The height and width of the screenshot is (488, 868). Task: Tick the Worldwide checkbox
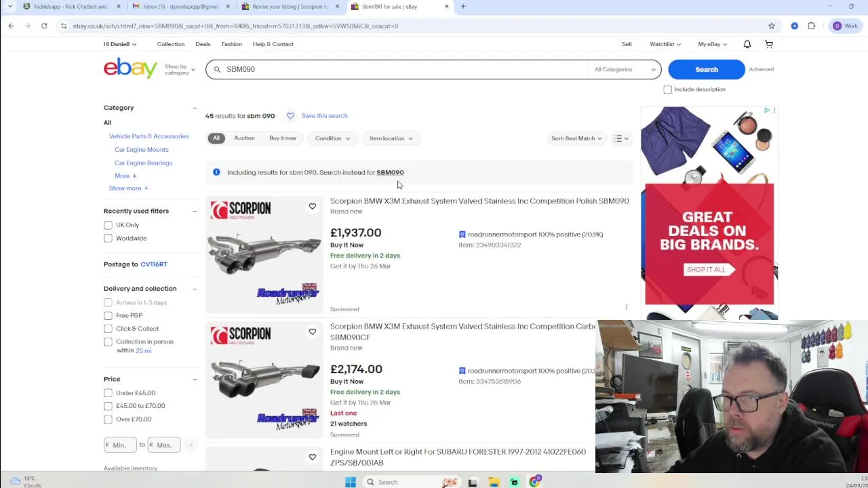click(108, 238)
